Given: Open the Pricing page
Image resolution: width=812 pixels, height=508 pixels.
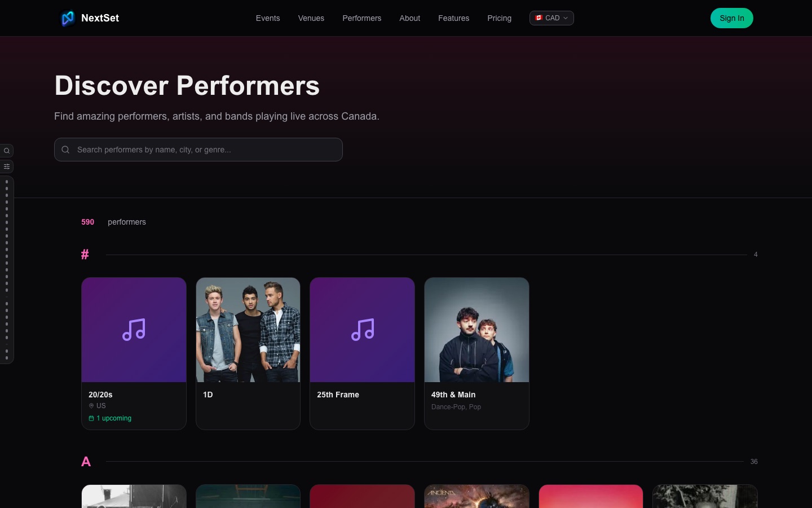Looking at the screenshot, I should 500,18.
